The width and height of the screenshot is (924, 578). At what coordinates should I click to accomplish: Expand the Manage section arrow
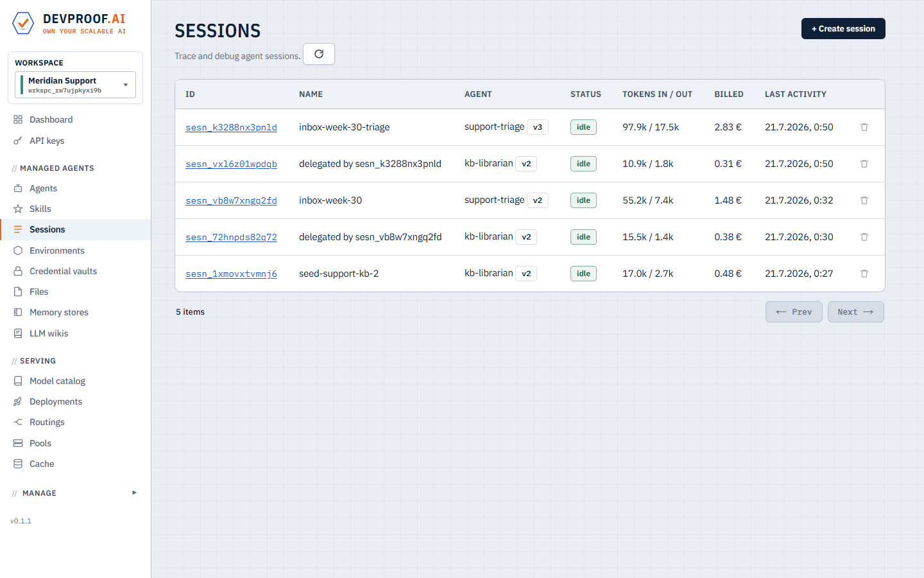click(134, 493)
